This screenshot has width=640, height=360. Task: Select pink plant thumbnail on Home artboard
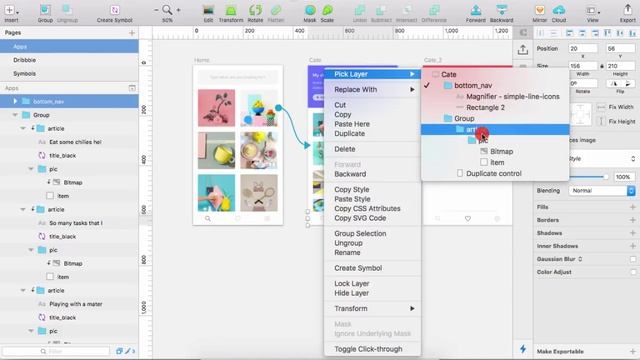[216, 108]
